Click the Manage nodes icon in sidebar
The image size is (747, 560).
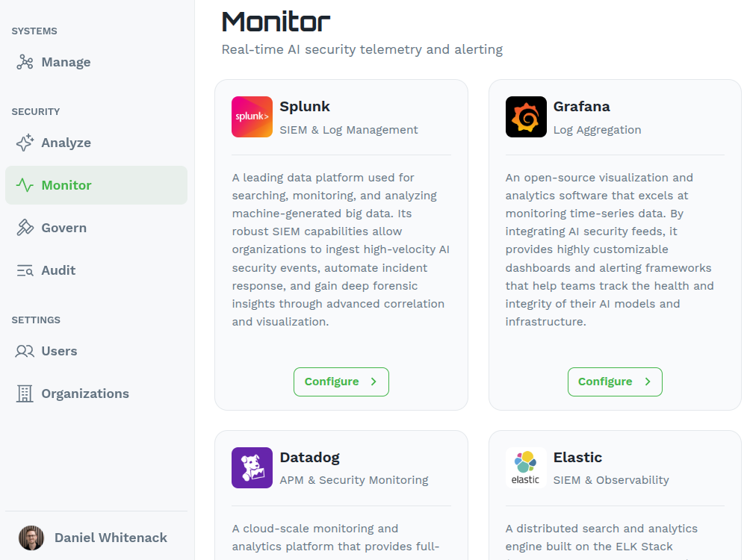click(25, 62)
